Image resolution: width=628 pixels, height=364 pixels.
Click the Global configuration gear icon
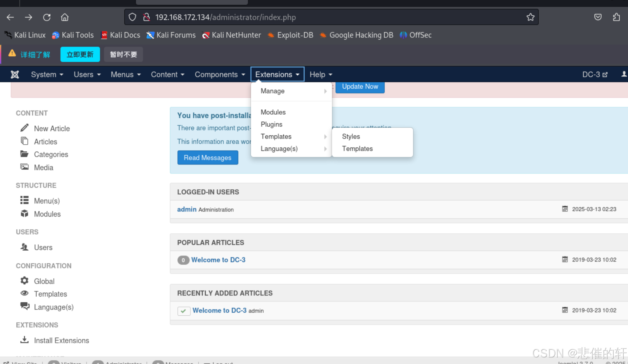24,281
